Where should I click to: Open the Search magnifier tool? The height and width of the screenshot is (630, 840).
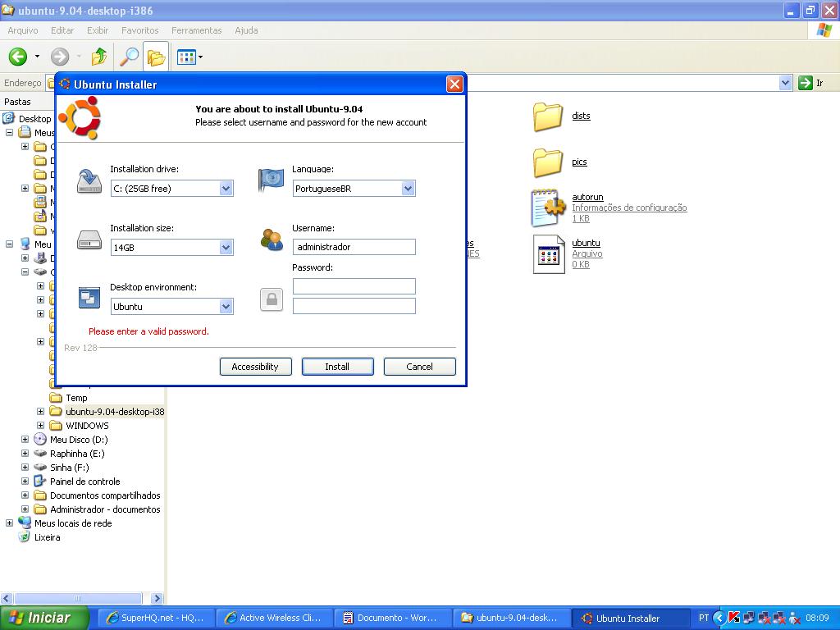(129, 57)
